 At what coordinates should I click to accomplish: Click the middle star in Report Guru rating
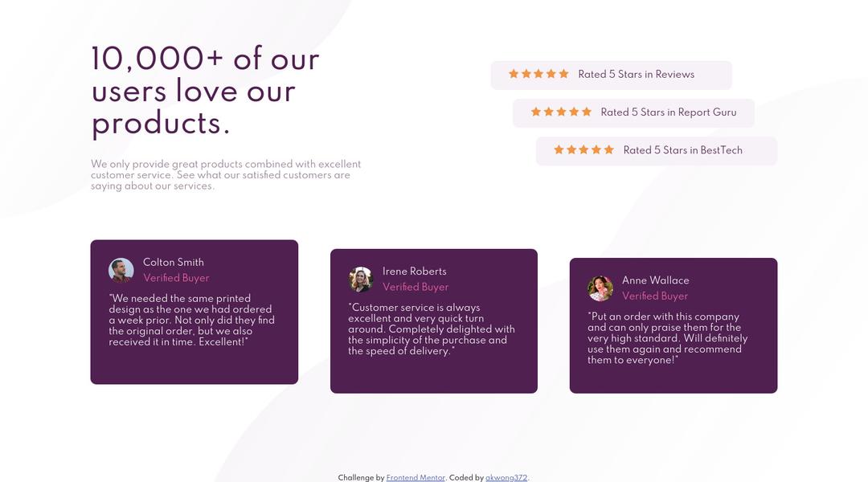click(561, 112)
